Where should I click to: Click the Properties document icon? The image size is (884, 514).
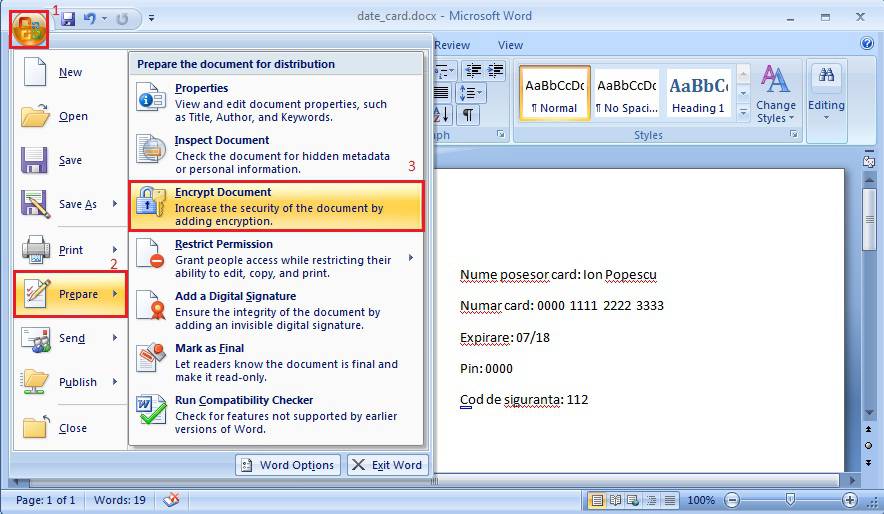[x=151, y=97]
